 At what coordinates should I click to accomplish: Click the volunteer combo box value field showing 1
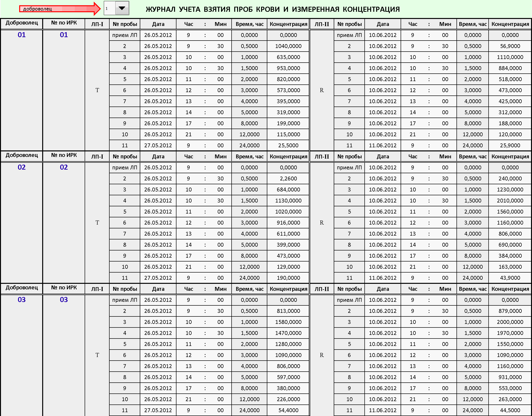point(109,8)
